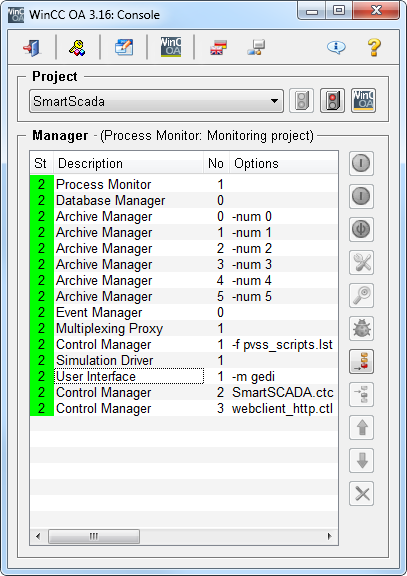Open the language flags icon

(x=218, y=47)
